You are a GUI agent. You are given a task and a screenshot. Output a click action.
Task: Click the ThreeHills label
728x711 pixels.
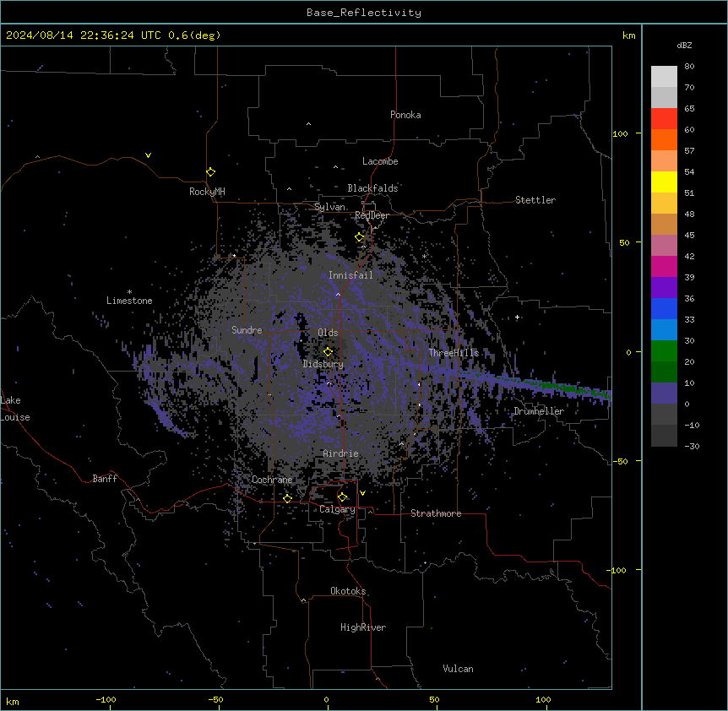coord(454,353)
